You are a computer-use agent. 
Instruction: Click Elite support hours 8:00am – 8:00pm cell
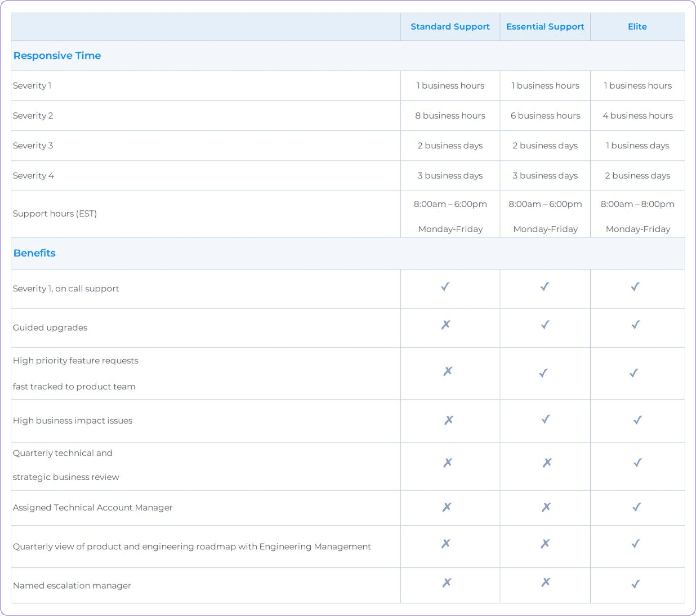[638, 204]
